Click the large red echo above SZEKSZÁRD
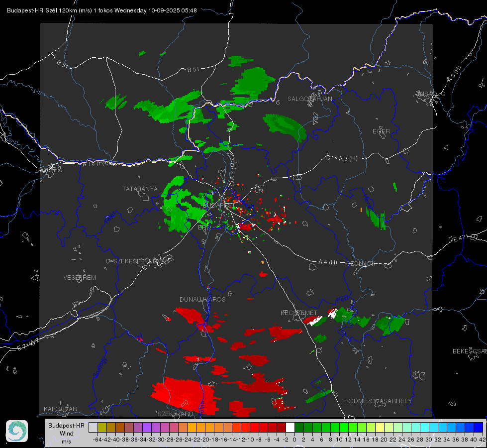Screen dimensions: 487x448 click(x=187, y=395)
